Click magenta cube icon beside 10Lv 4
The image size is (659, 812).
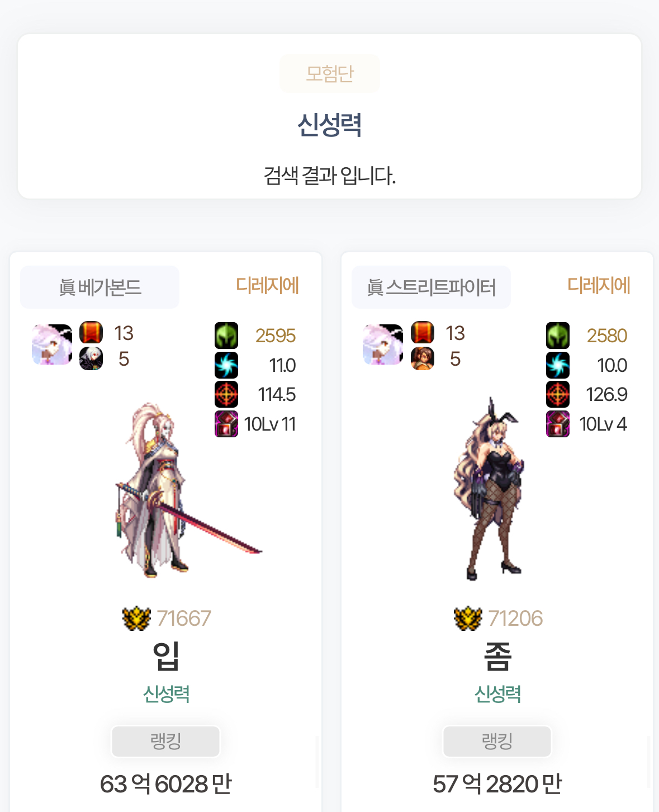tap(558, 424)
